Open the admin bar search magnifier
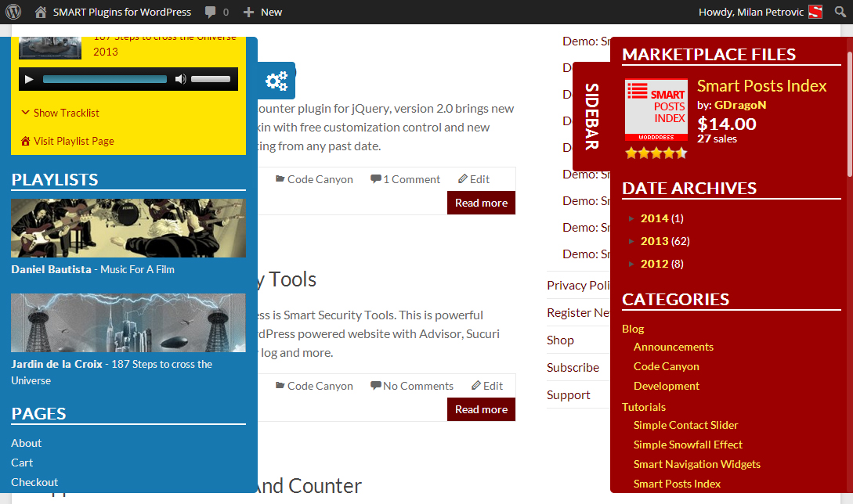 tap(840, 12)
